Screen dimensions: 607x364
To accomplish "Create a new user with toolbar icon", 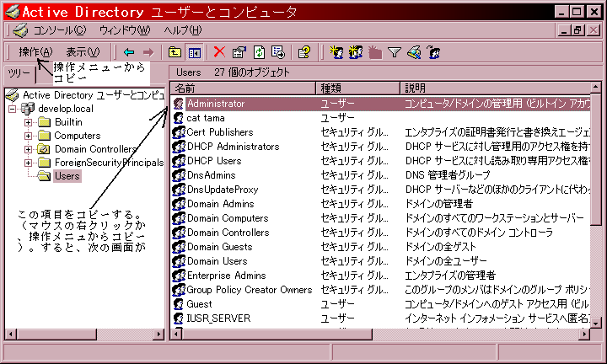I will [x=336, y=52].
